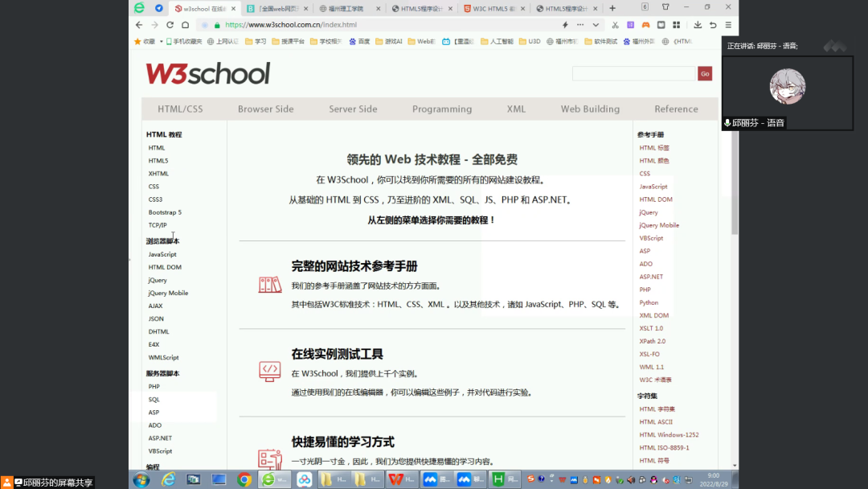The width and height of the screenshot is (868, 489).
Task: Open the HTML DOM reference in right sidebar
Action: (x=656, y=199)
